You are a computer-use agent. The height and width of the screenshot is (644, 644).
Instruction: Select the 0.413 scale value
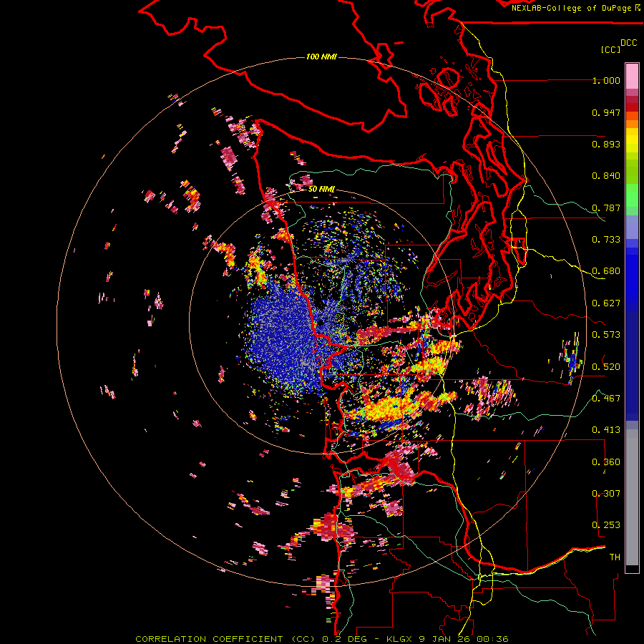pyautogui.click(x=606, y=430)
